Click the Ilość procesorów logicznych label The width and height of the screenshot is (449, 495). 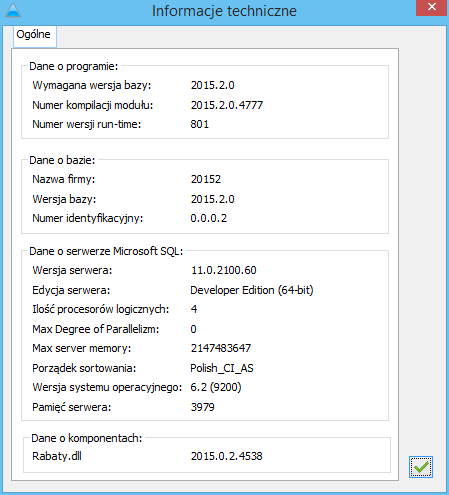(101, 309)
